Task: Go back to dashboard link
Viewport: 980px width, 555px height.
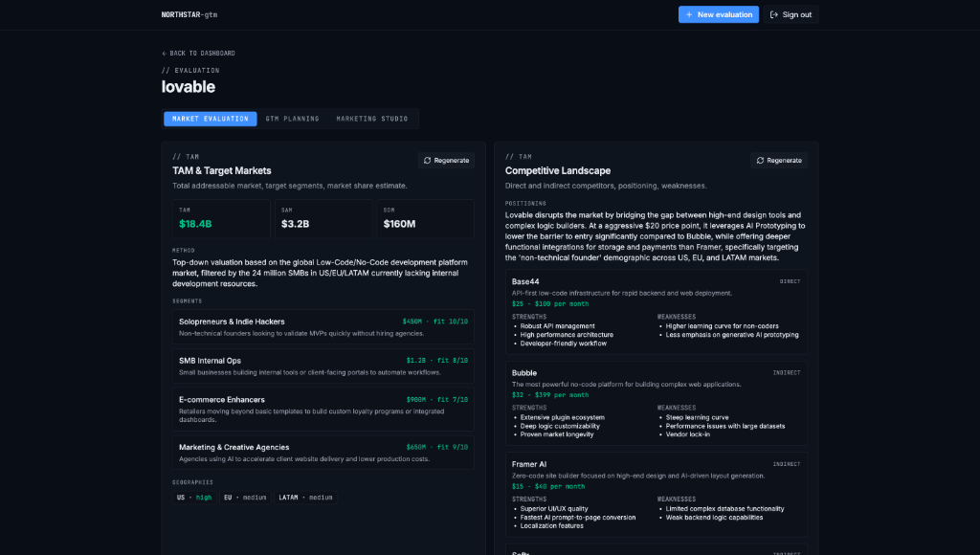Action: pos(198,54)
